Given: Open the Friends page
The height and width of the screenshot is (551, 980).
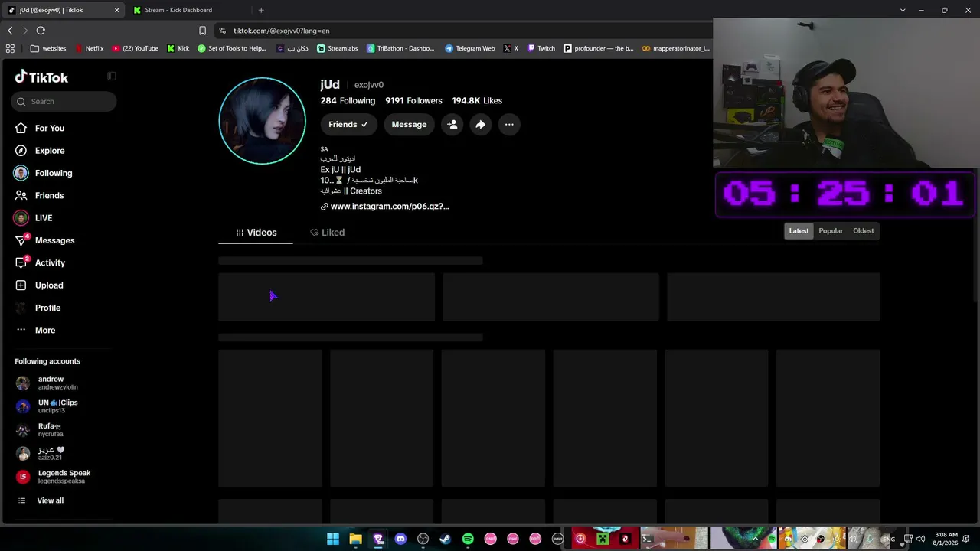Looking at the screenshot, I should point(49,195).
